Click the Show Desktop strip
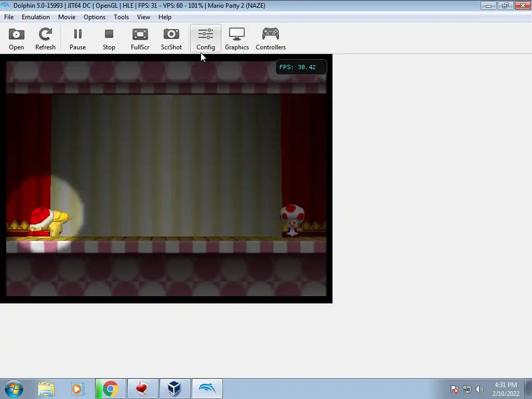Viewport: 532px width, 399px height. tap(528, 389)
